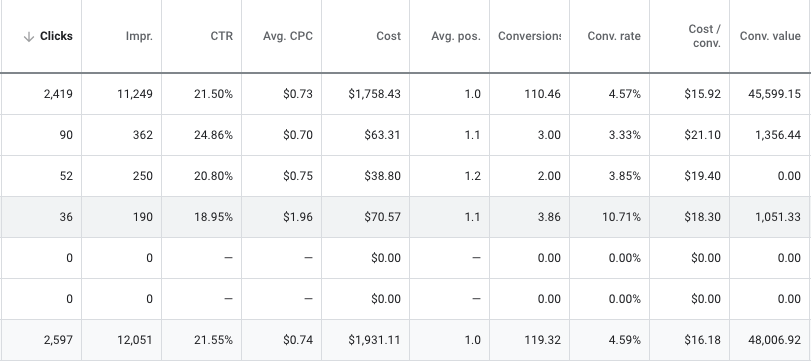Sort by Cost / conv. header
The image size is (811, 361).
704,36
